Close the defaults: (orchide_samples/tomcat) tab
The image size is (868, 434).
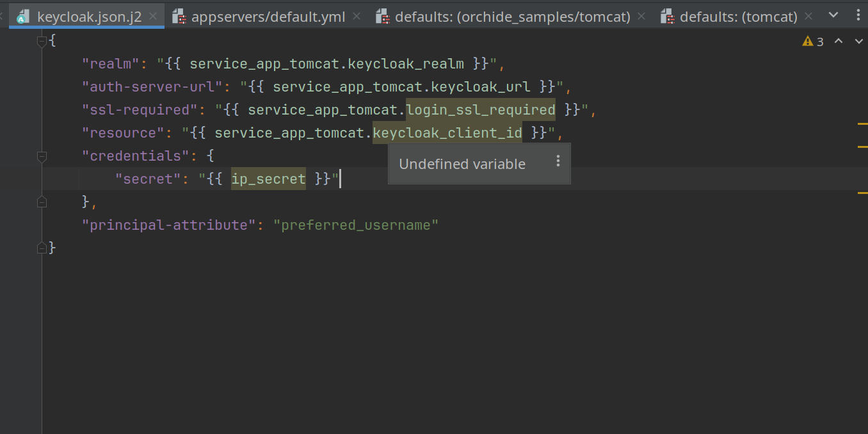pos(642,17)
